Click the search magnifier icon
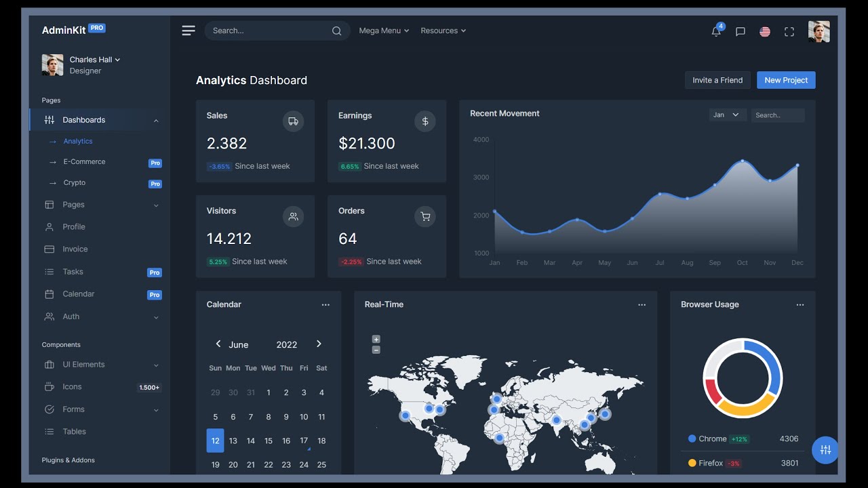This screenshot has width=868, height=488. point(336,30)
